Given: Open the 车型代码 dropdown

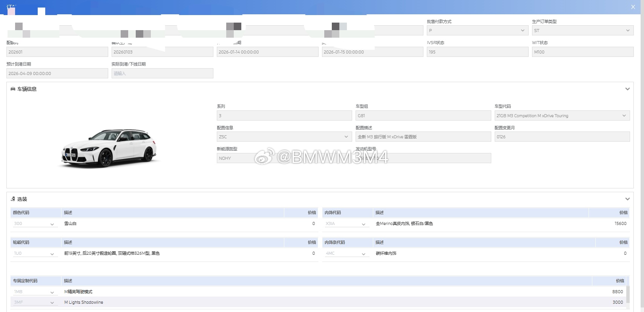Looking at the screenshot, I should click(x=562, y=116).
